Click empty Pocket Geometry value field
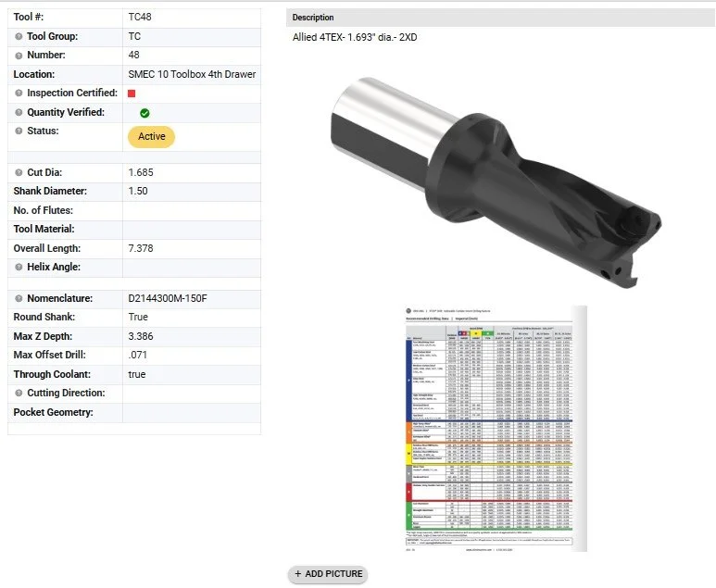This screenshot has height=588, width=716. (192, 413)
